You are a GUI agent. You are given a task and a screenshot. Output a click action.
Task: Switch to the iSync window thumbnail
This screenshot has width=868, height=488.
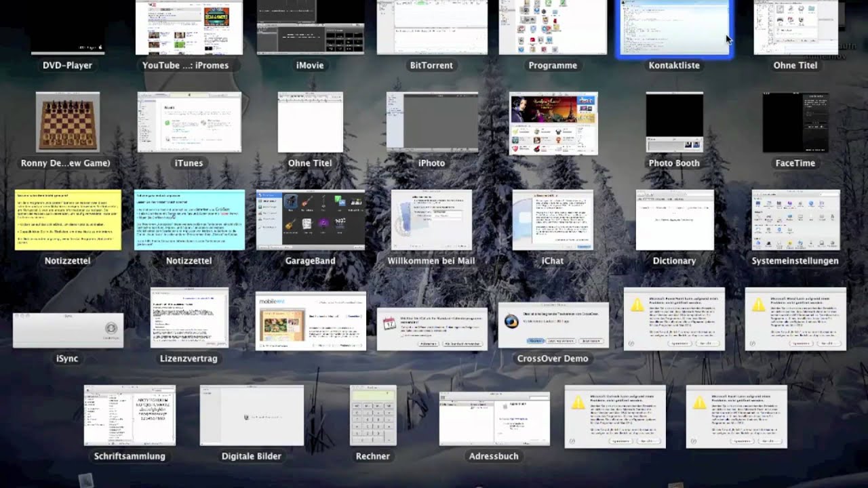(x=68, y=330)
